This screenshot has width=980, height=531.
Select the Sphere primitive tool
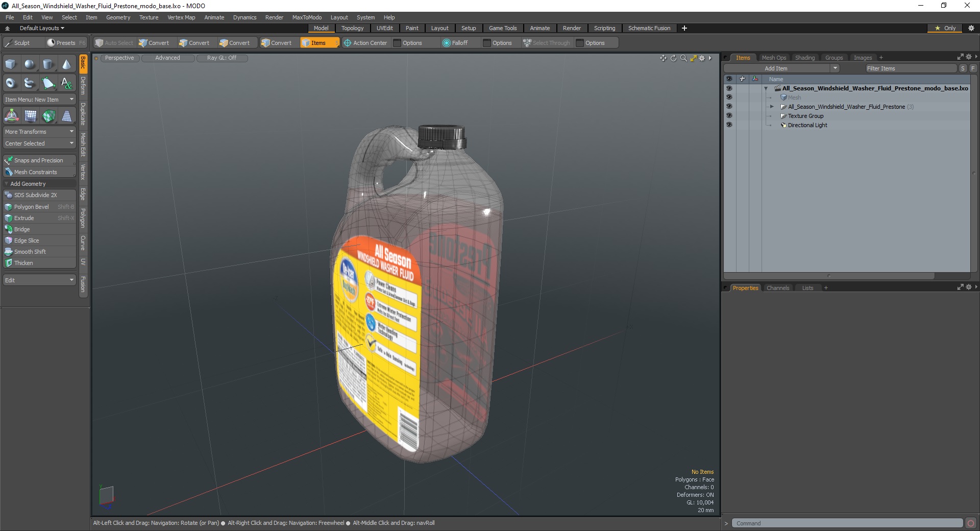(30, 64)
